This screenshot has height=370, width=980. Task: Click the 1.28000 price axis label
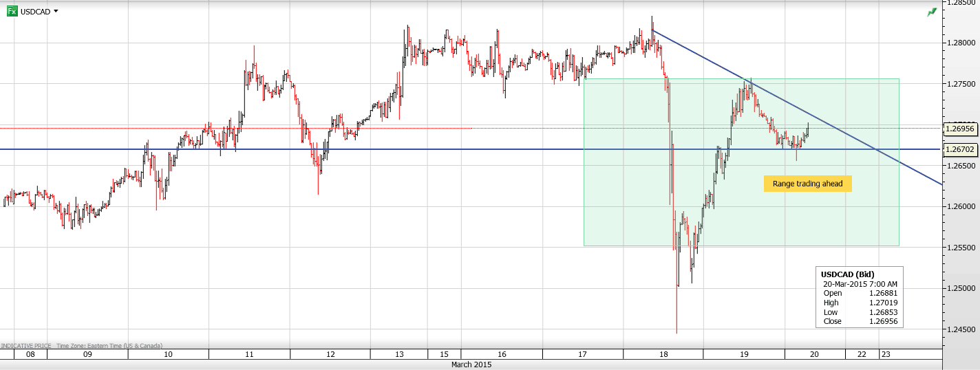(960, 43)
